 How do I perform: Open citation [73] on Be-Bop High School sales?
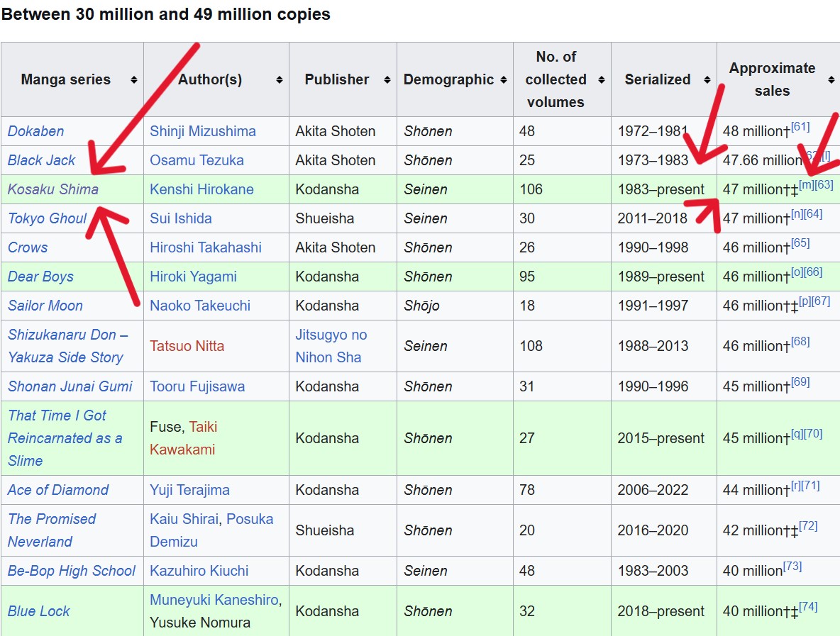tap(792, 567)
